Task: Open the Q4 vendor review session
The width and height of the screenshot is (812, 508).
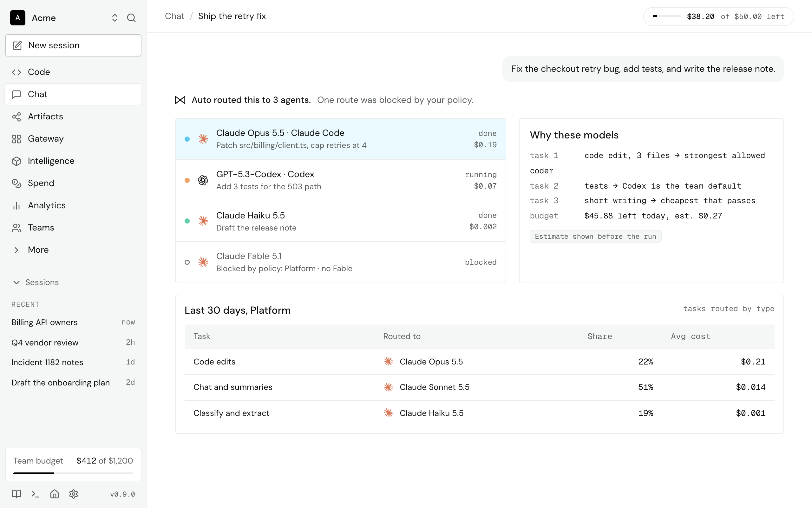Action: point(73,342)
